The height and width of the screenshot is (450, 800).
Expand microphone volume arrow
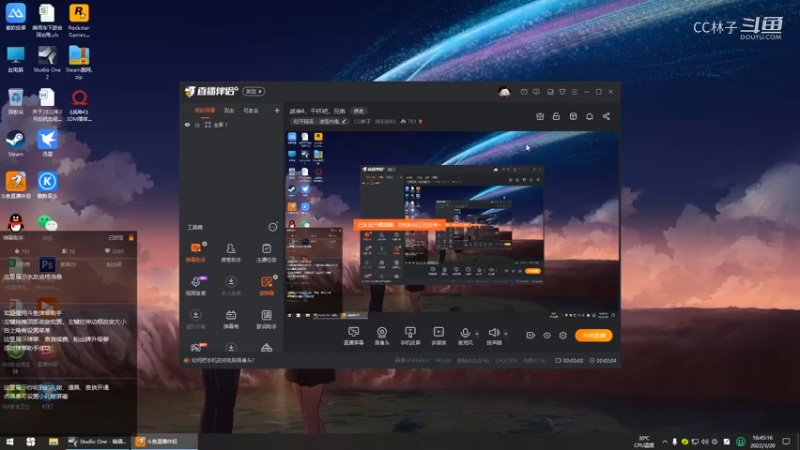coord(477,334)
